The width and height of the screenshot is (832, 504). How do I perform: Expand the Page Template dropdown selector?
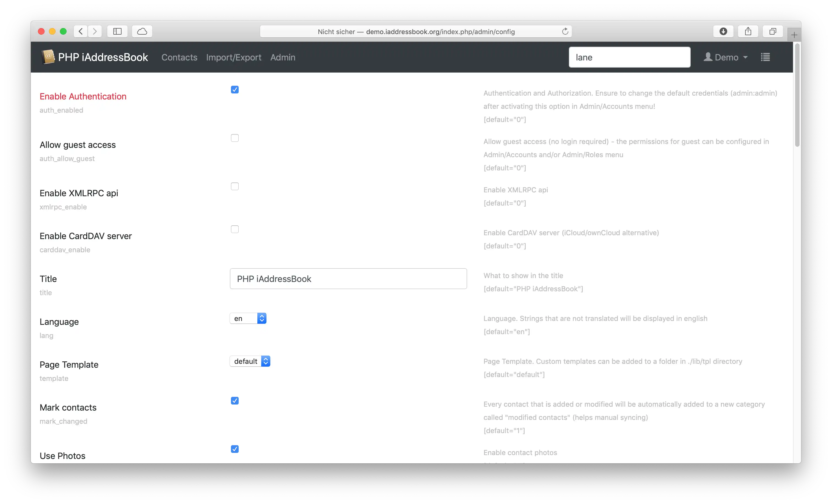pos(250,361)
